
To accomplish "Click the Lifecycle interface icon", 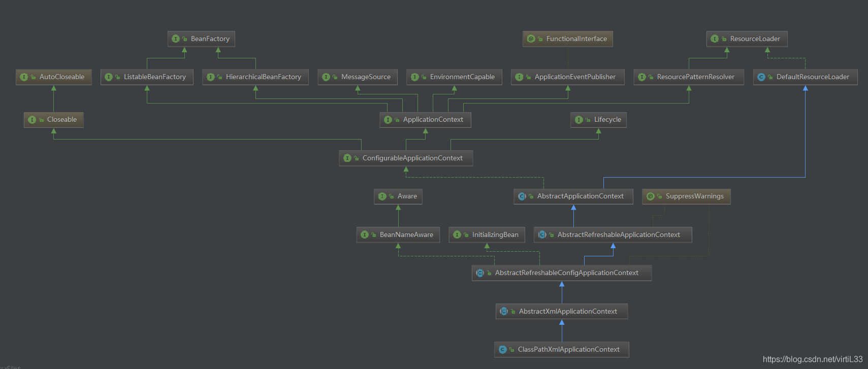I will pos(579,120).
